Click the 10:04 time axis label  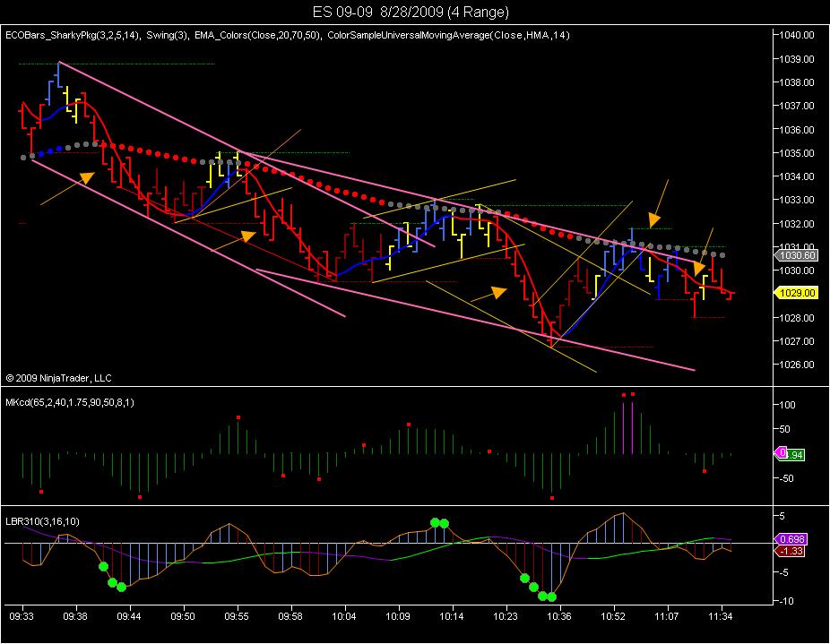click(344, 616)
